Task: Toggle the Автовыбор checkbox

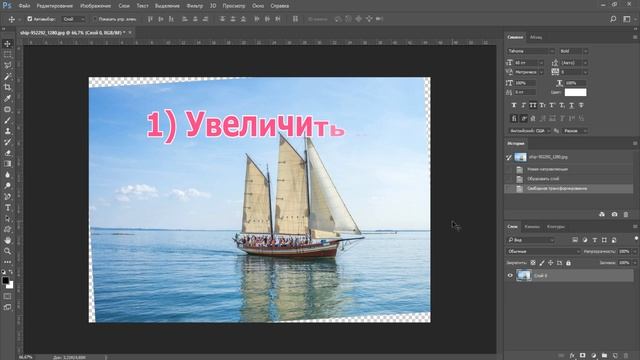Action: click(29, 19)
